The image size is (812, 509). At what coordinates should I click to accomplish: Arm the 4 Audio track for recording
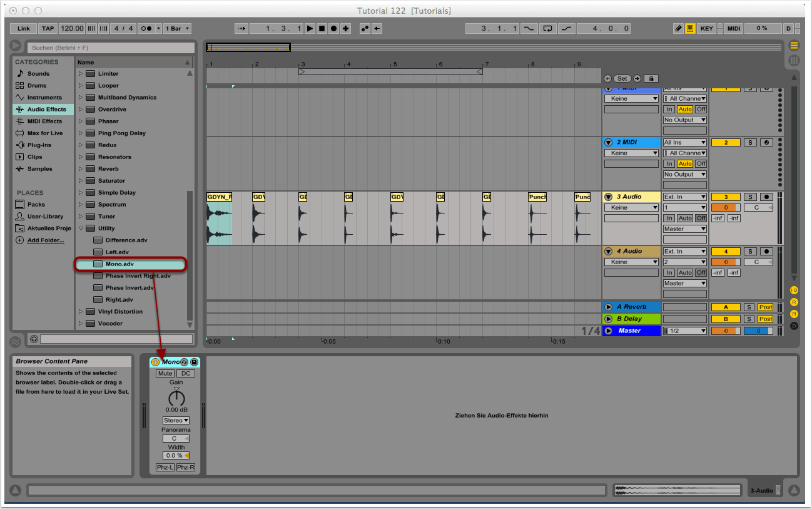point(766,252)
